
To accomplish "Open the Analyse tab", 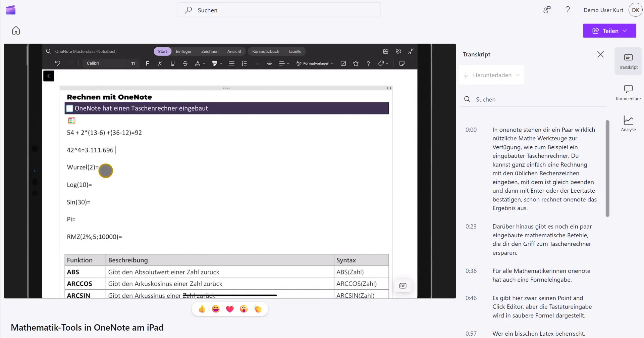I will [628, 124].
